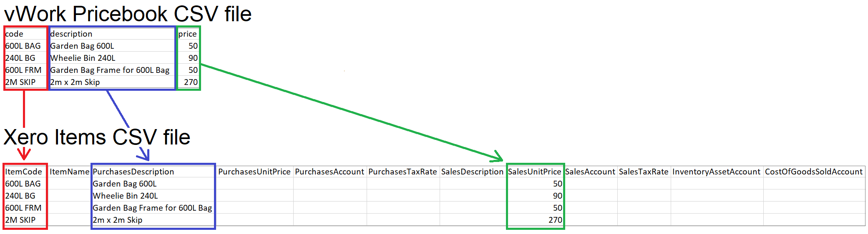
Task: Select the "code" column header
Action: [14, 34]
